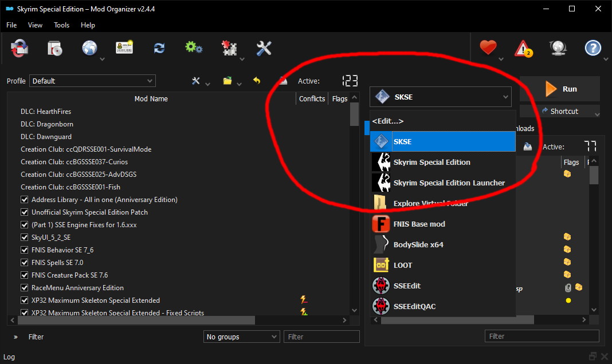Viewport: 612px width, 364px height.
Task: Click the mod list tools wrench icon
Action: point(196,81)
